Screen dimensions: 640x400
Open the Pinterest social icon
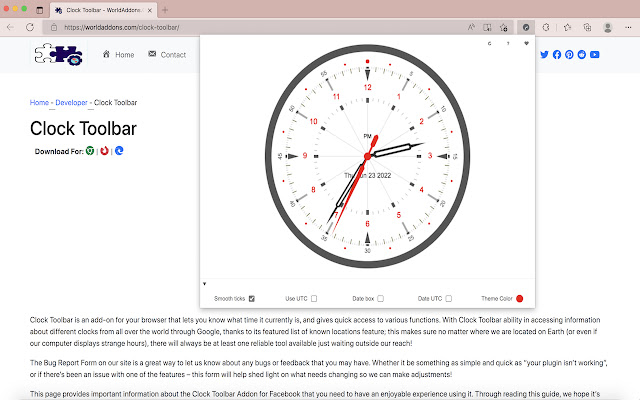pyautogui.click(x=569, y=54)
